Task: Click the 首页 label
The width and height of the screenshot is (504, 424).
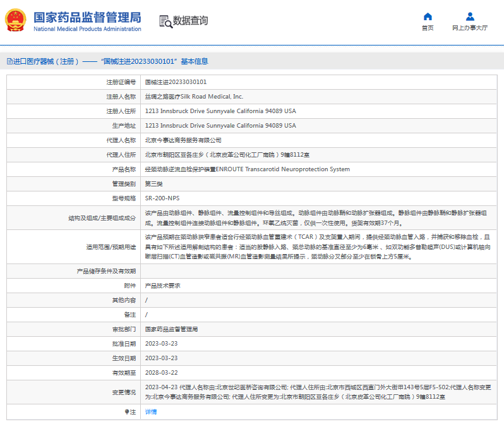Action: (428, 28)
